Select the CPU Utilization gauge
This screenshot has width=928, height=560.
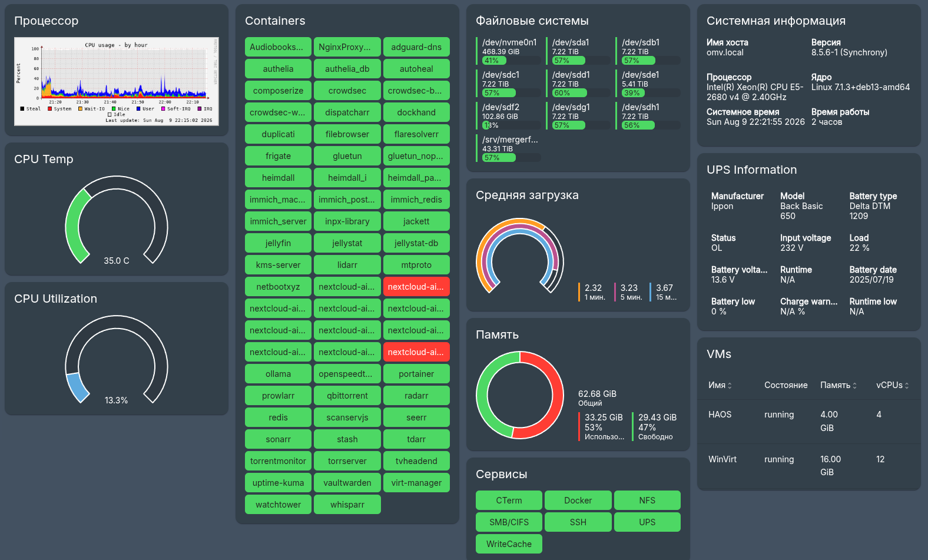pyautogui.click(x=117, y=360)
